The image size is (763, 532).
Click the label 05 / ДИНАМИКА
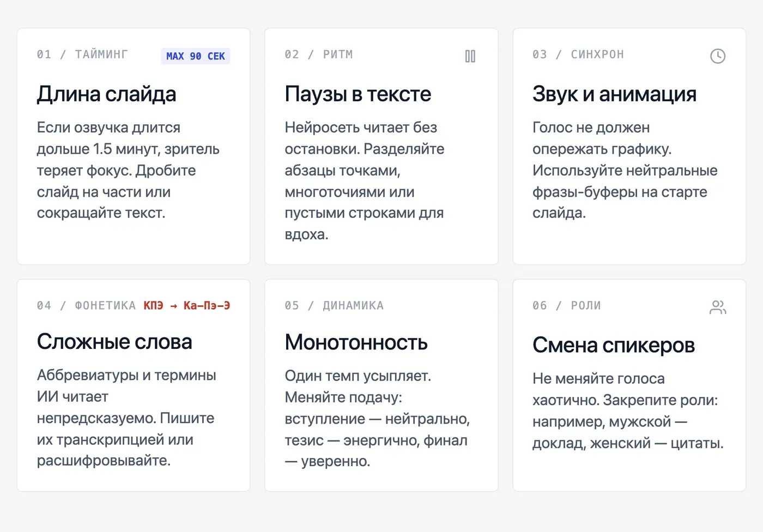tap(334, 305)
